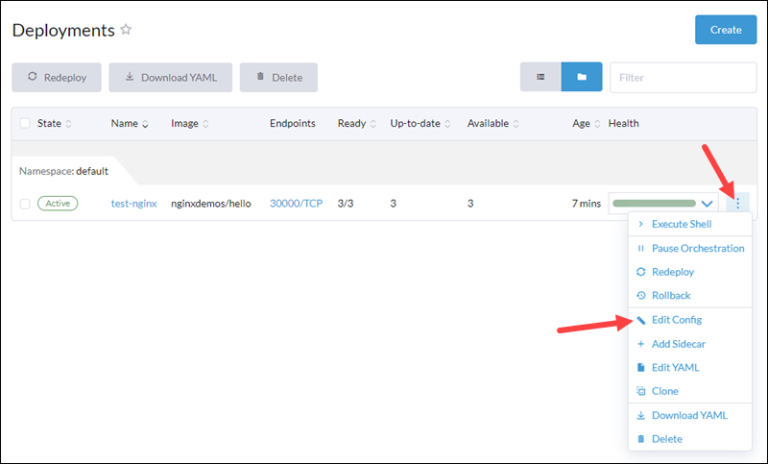The height and width of the screenshot is (464, 768).
Task: Click the blue Create button
Action: coord(726,29)
